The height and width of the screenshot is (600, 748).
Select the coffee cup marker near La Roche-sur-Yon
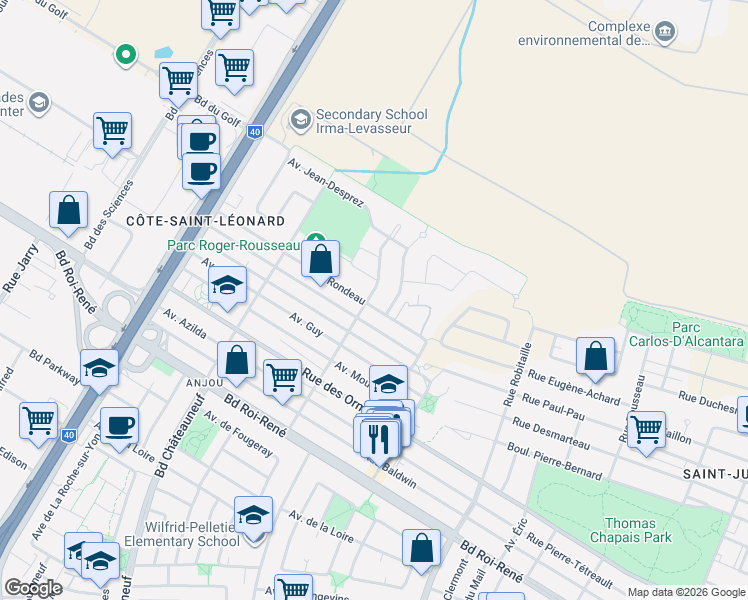click(x=120, y=427)
